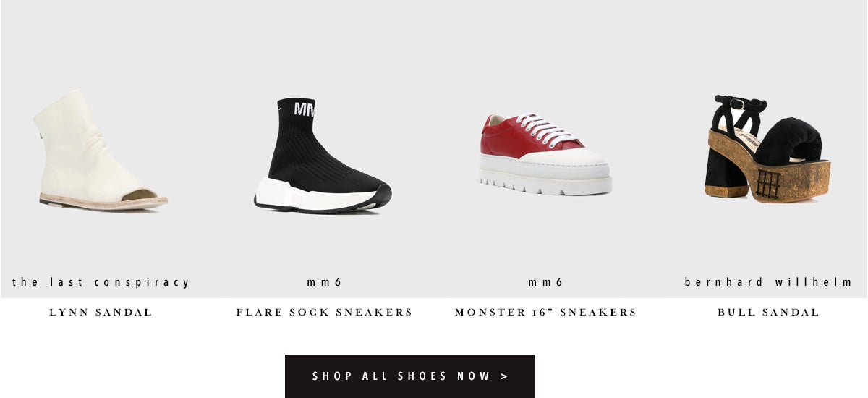This screenshot has height=398, width=868.
Task: Open the mm6 brand above Flare Sock Sneakers
Action: coord(324,283)
